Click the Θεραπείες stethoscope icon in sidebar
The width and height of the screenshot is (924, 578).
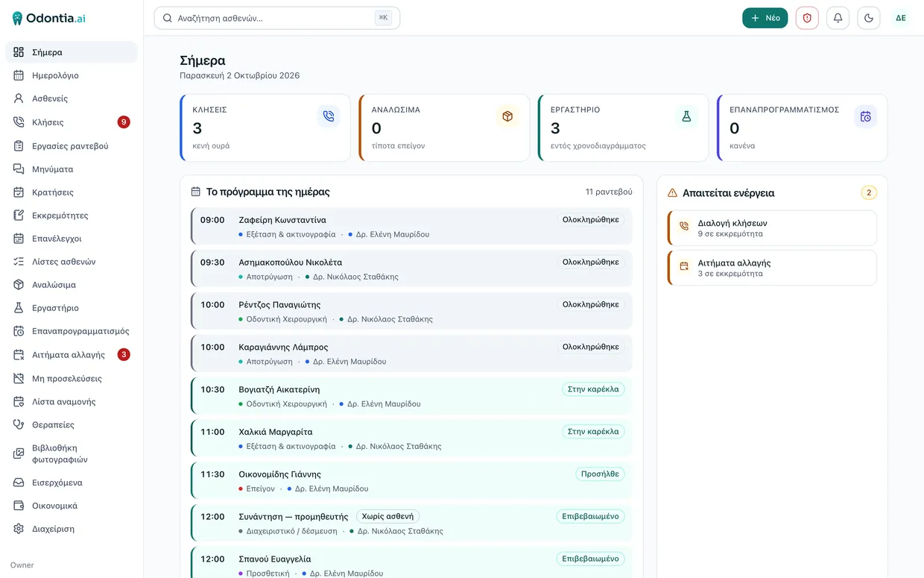point(19,424)
